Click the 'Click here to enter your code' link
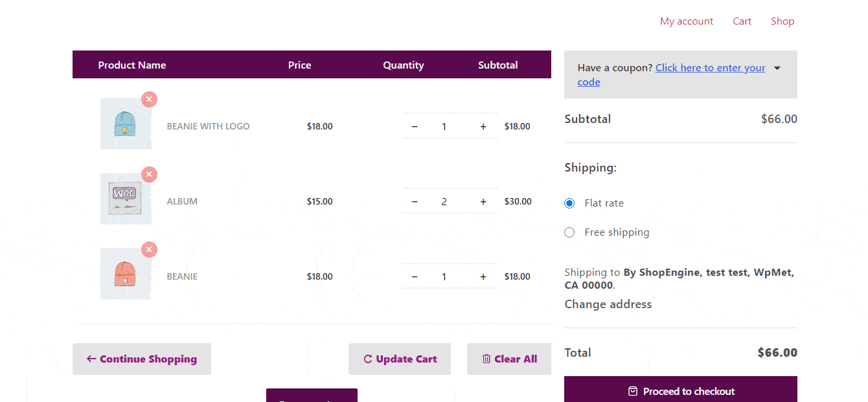868x402 pixels. 710,68
